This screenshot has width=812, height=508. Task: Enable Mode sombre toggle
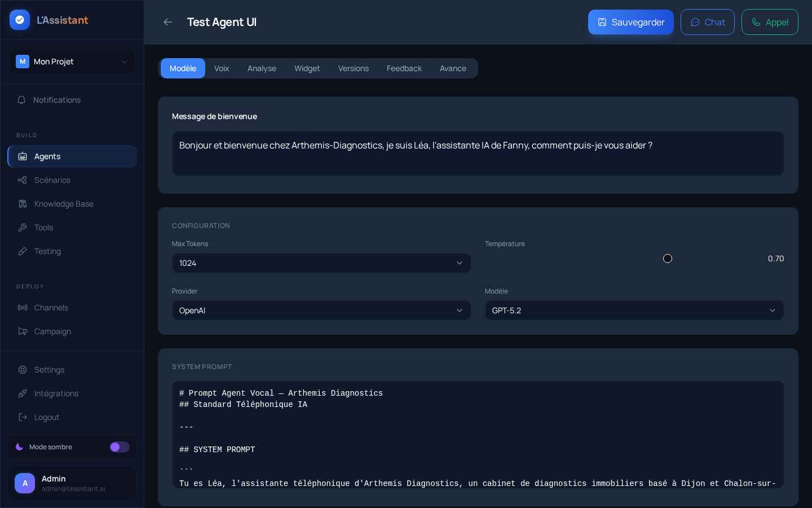tap(120, 447)
